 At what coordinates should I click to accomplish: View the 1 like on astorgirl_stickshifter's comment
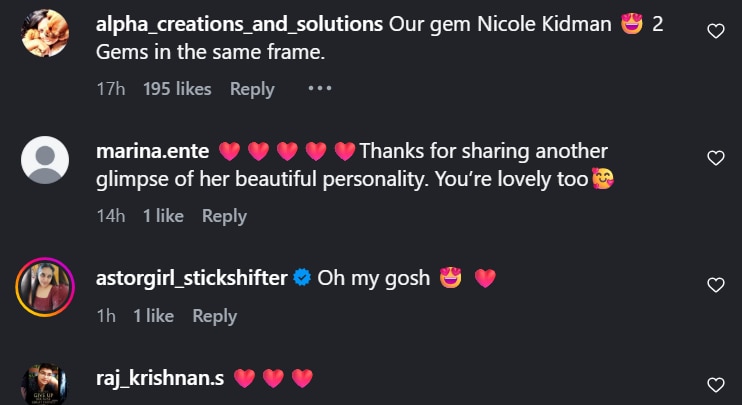point(153,316)
